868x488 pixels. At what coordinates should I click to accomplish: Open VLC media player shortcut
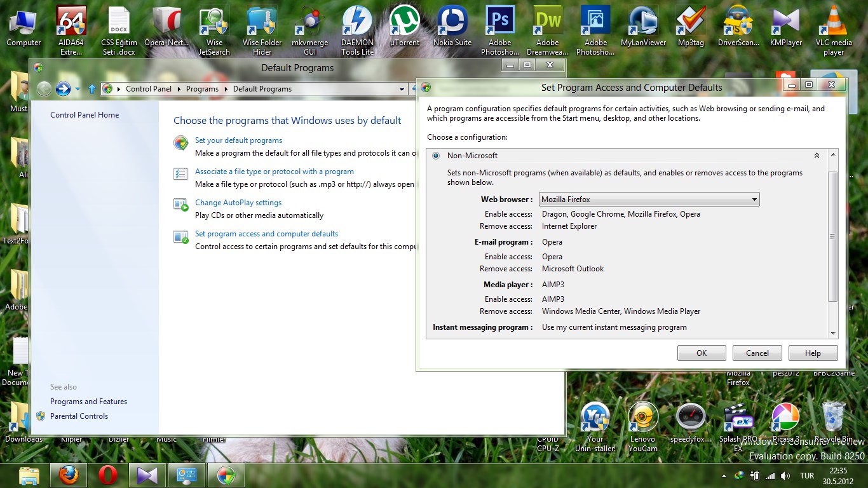point(834,30)
